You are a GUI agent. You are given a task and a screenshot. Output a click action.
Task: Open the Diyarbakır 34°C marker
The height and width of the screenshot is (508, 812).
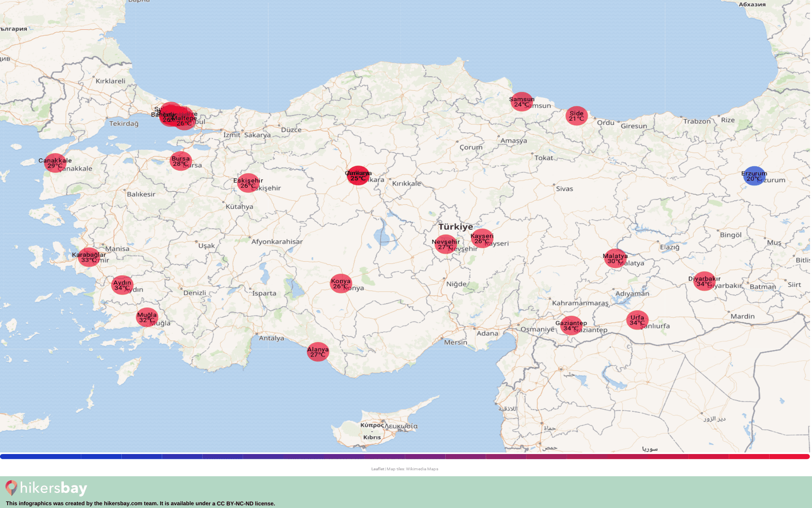(x=704, y=281)
